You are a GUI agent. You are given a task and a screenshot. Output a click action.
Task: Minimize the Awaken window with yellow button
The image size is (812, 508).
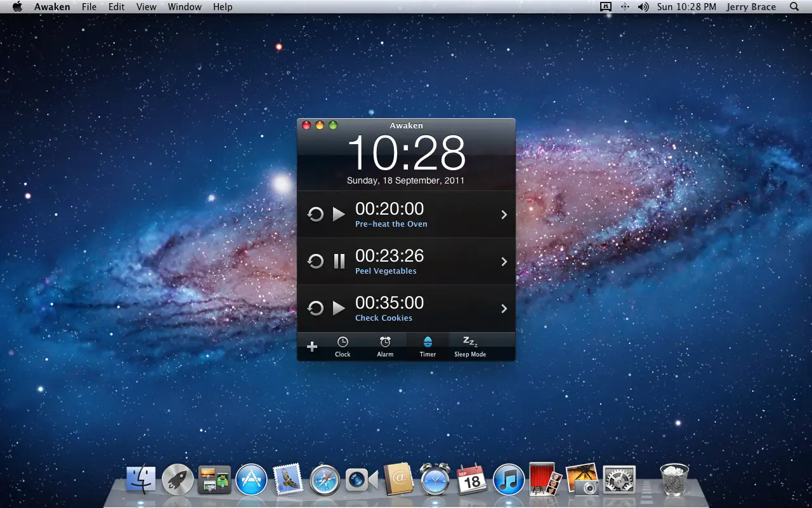[320, 126]
